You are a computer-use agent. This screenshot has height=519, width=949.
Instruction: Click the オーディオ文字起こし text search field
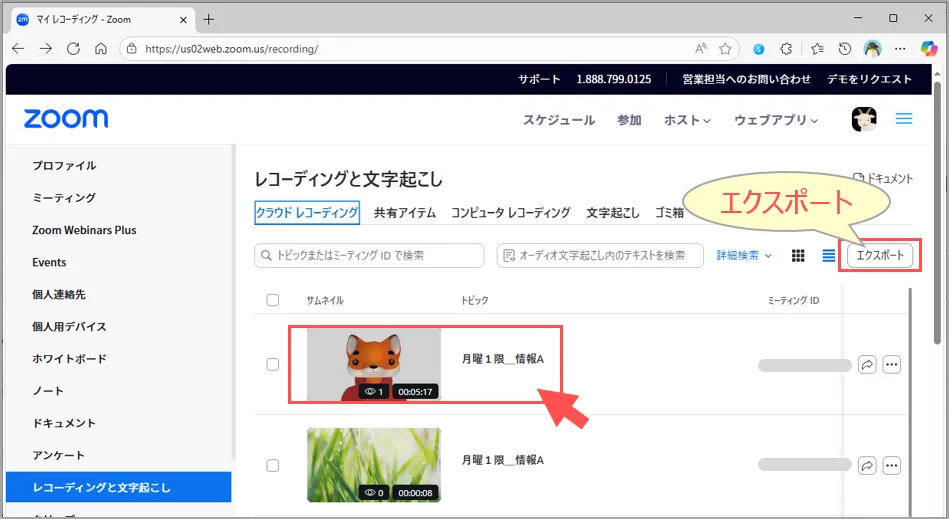600,255
